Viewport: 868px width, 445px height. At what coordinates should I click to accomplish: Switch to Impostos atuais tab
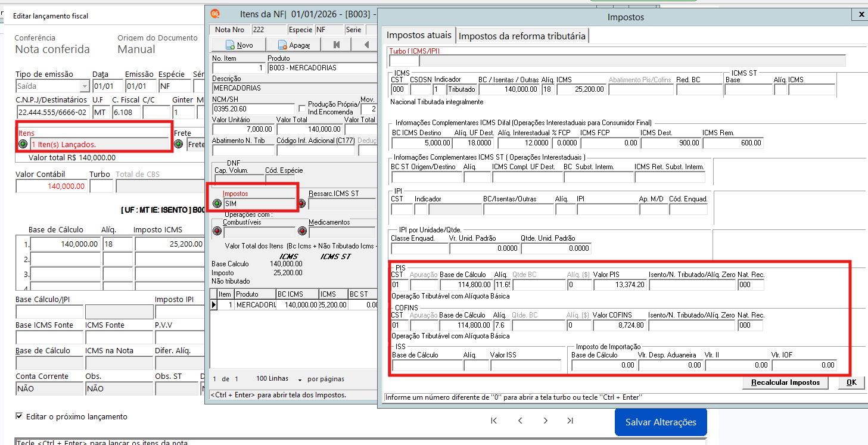(x=419, y=35)
